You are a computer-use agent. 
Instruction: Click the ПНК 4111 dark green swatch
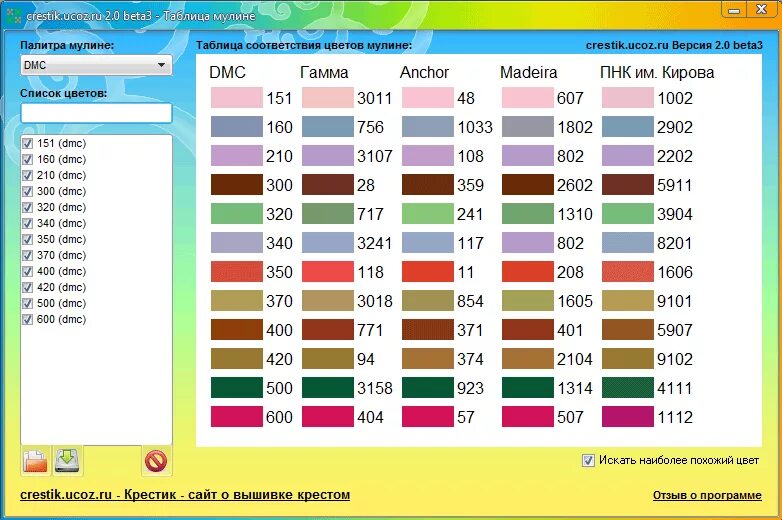(x=628, y=388)
